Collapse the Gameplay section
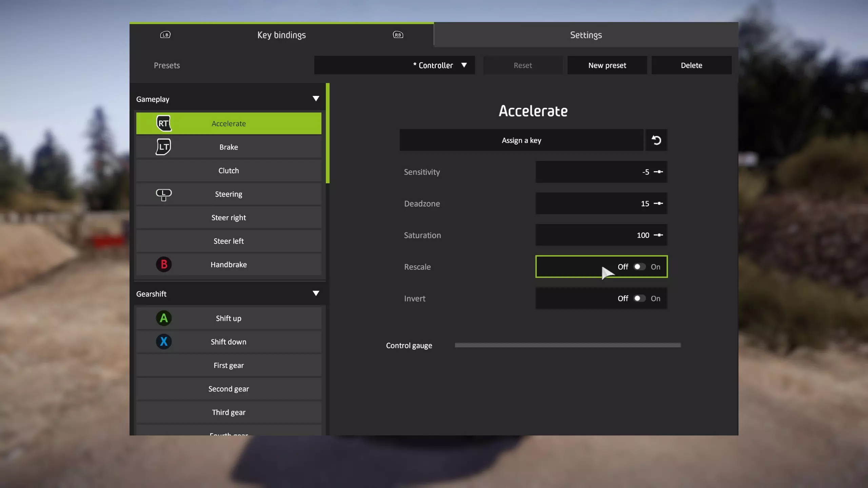 coord(316,99)
